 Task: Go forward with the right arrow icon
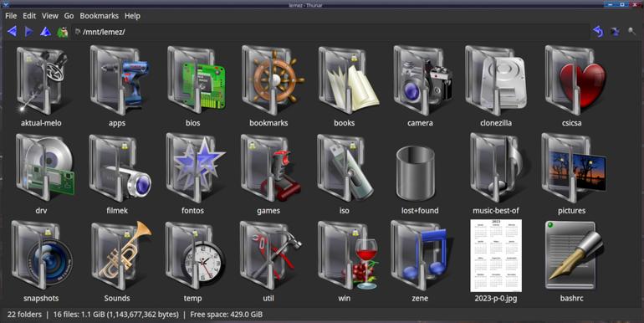tap(28, 31)
